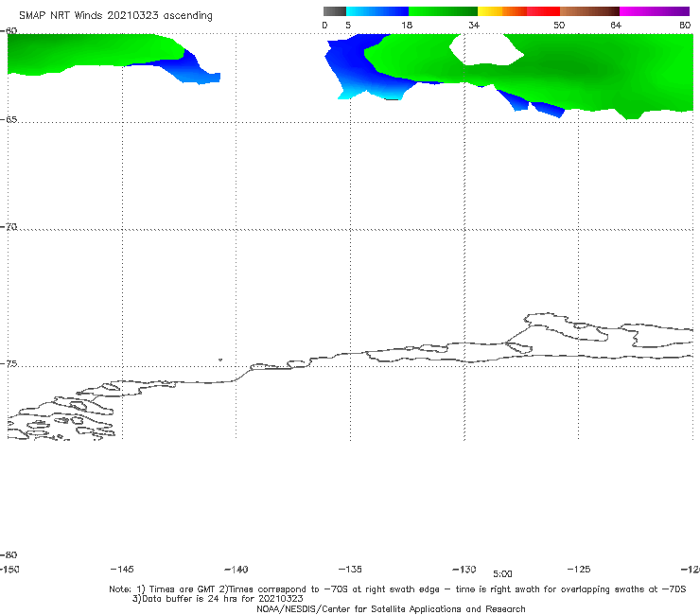This screenshot has height=615, width=700.
Task: Click the red segment of the color bar
Action: click(543, 11)
